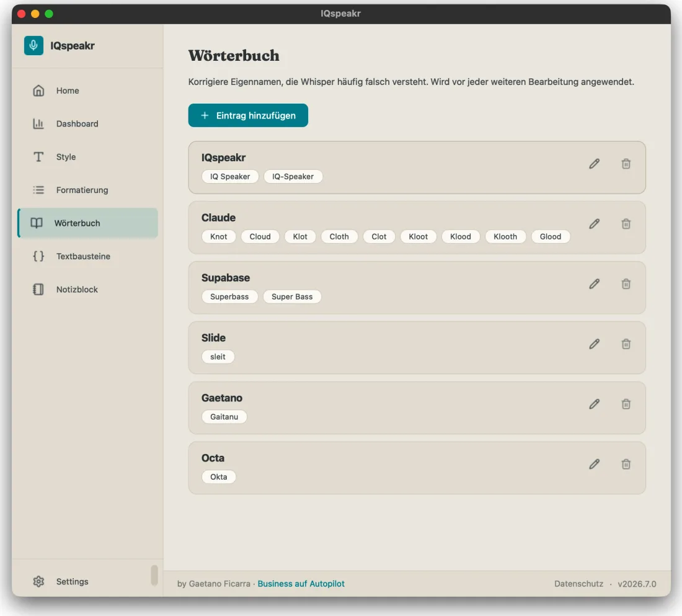Click the Claude entry title

click(x=218, y=218)
